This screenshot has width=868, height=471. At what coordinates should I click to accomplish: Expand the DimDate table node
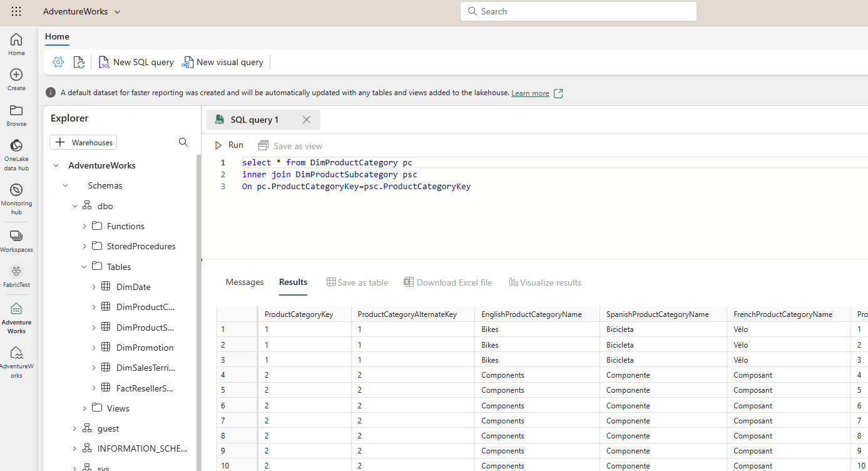click(94, 287)
